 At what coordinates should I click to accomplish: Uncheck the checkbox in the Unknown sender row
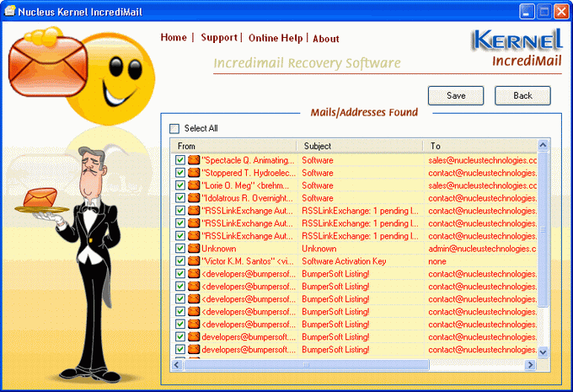(179, 249)
